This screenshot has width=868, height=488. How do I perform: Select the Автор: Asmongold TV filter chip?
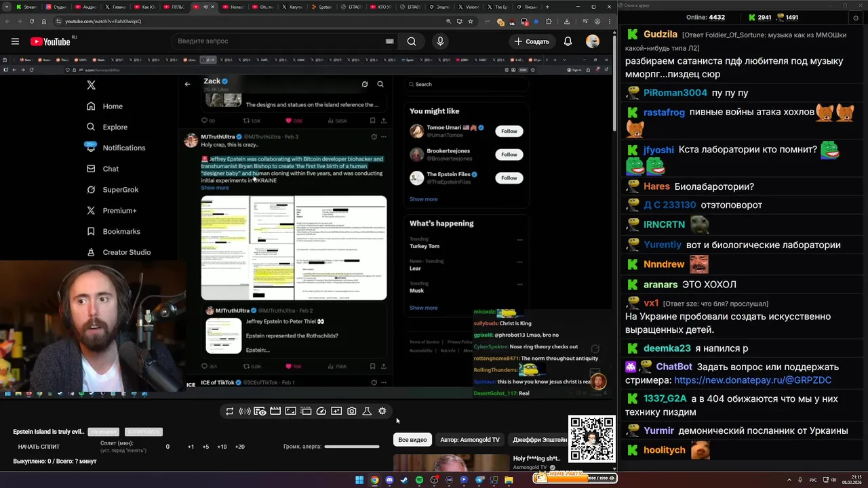click(x=470, y=440)
